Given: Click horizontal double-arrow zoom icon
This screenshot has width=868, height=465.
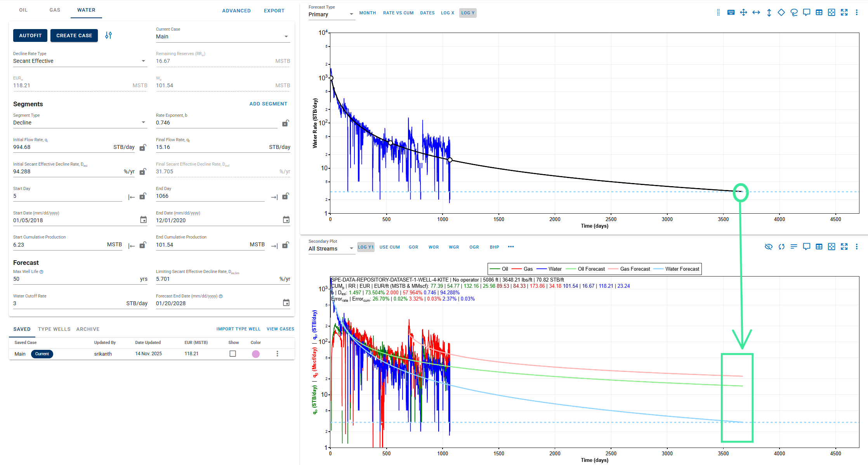Looking at the screenshot, I should [x=756, y=12].
